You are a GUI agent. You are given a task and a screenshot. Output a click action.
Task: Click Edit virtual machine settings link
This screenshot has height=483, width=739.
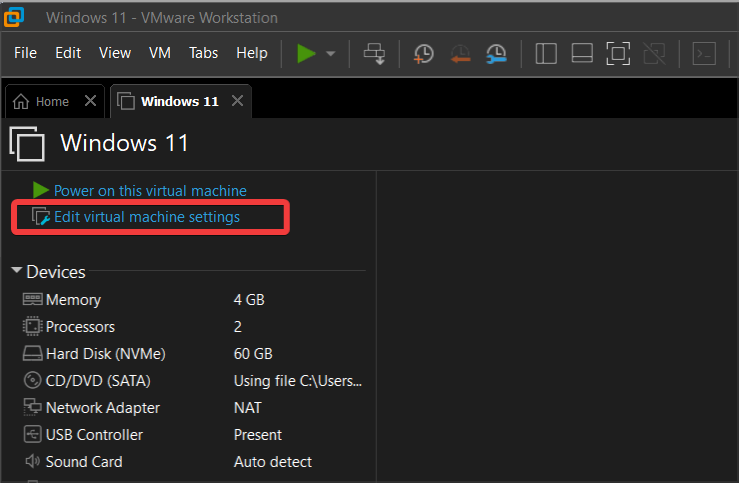pos(147,217)
